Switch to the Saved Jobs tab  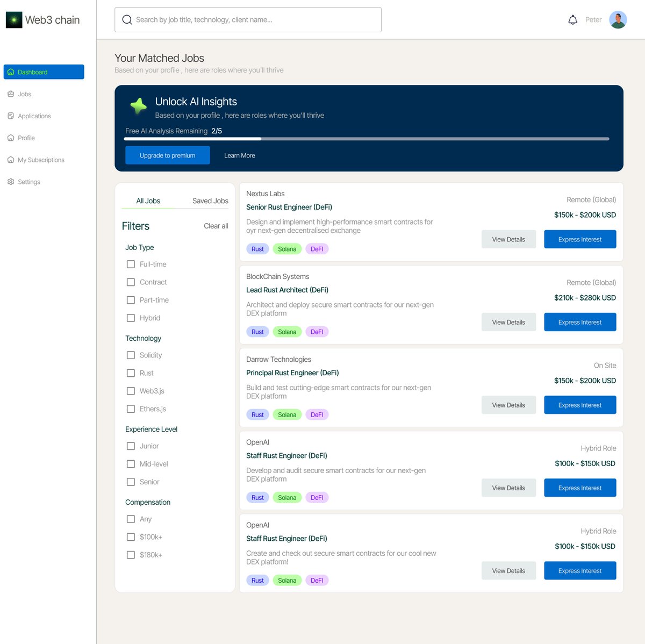coord(210,201)
